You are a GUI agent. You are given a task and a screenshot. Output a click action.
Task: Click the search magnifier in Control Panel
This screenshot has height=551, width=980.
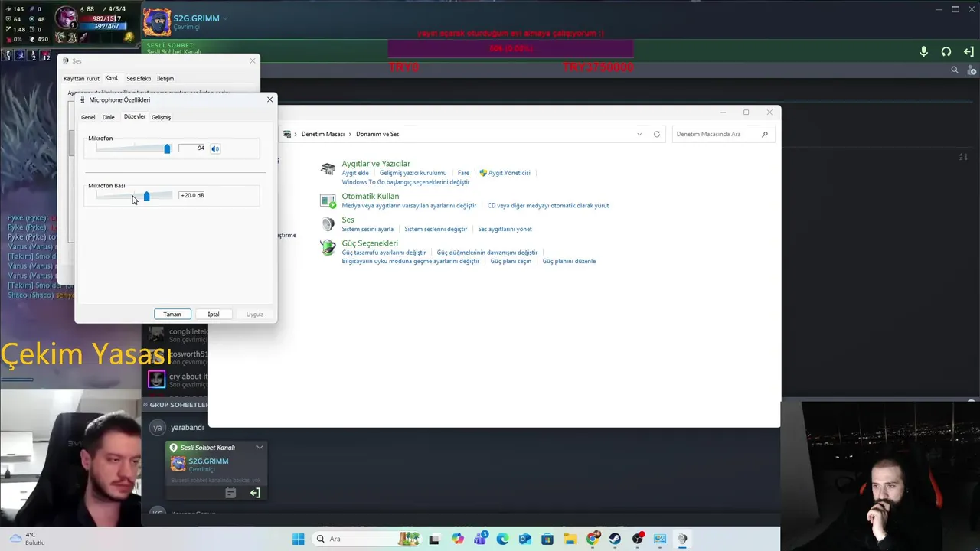764,134
